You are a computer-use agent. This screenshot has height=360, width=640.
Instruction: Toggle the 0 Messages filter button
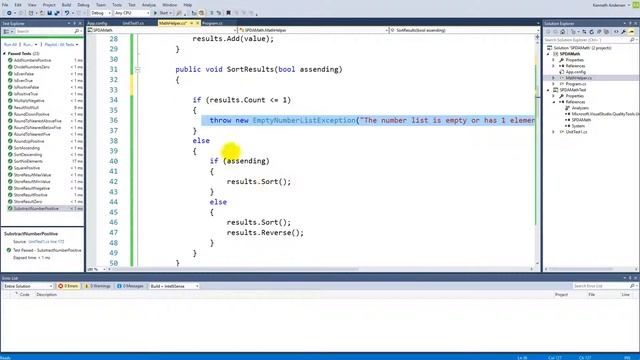click(131, 286)
